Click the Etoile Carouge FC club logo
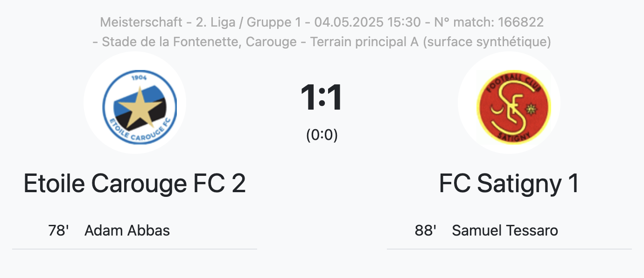The height and width of the screenshot is (278, 644). (135, 103)
